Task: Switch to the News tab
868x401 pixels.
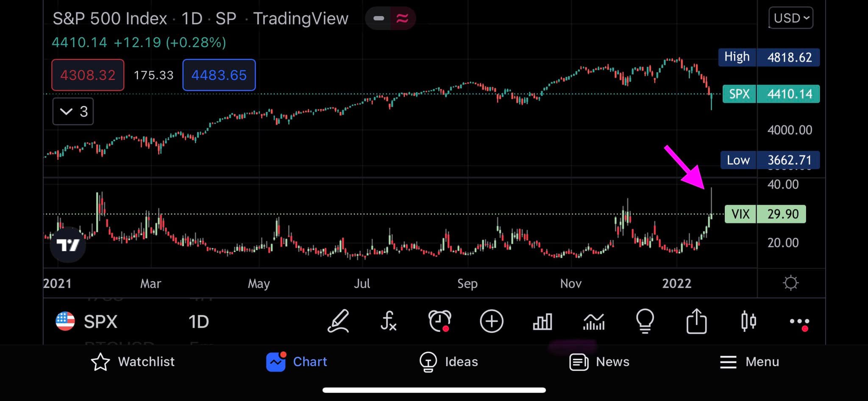Action: 599,362
